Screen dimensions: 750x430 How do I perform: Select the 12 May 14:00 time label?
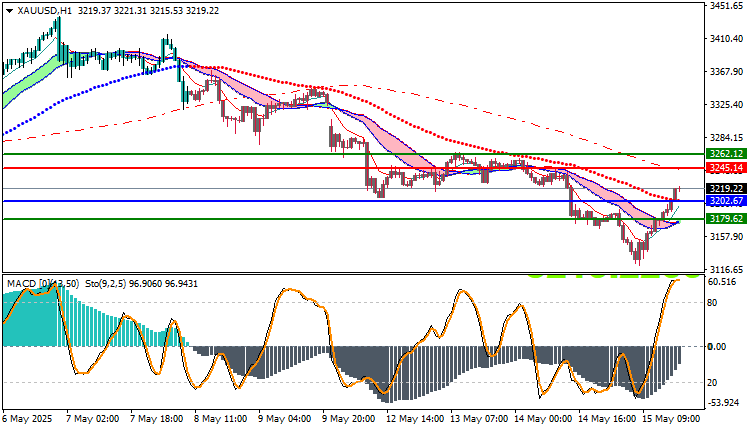(x=414, y=419)
